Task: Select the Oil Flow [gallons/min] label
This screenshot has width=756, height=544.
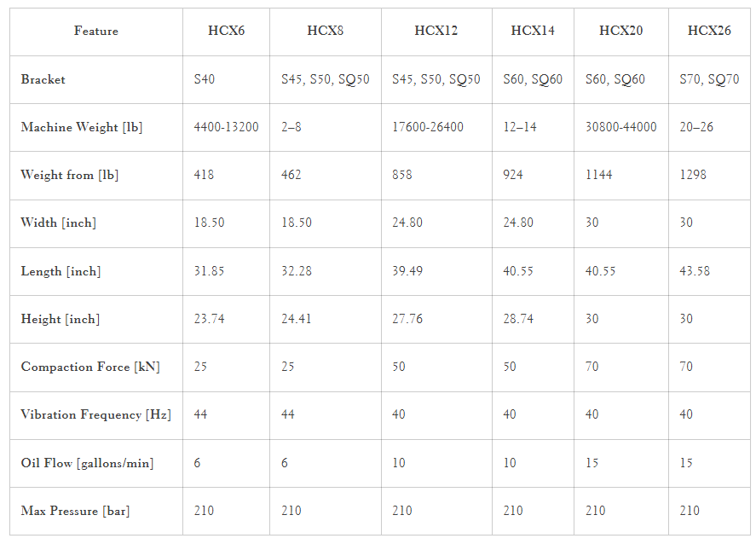Action: coord(87,463)
